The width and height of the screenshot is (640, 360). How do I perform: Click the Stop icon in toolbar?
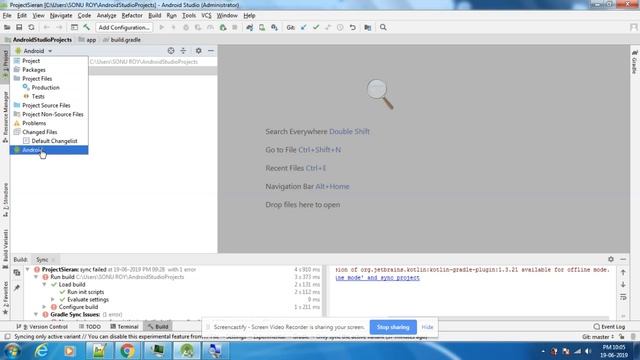pos(235,27)
